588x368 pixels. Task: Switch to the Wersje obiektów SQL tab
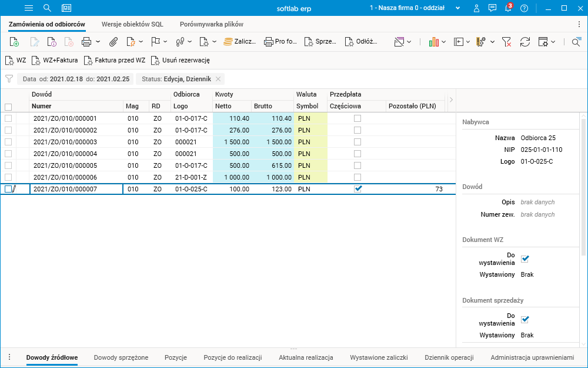[x=132, y=24]
